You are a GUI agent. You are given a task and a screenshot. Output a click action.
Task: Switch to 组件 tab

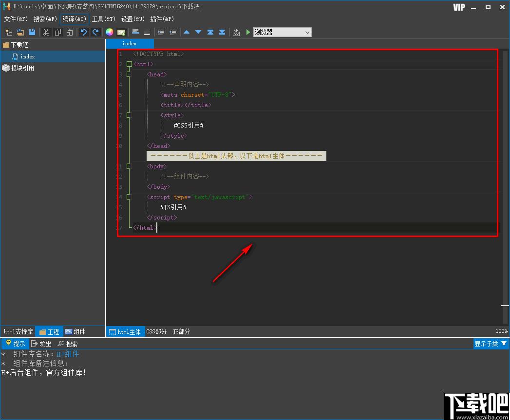point(75,331)
